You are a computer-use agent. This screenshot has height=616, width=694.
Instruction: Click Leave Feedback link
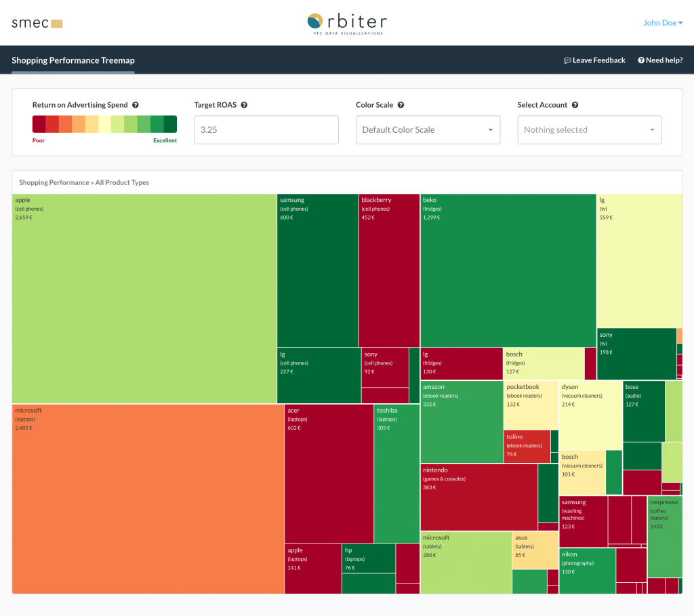click(594, 60)
